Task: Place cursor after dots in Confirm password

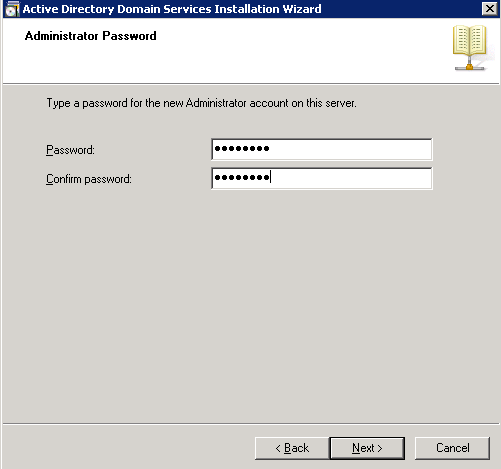Action: pos(271,177)
